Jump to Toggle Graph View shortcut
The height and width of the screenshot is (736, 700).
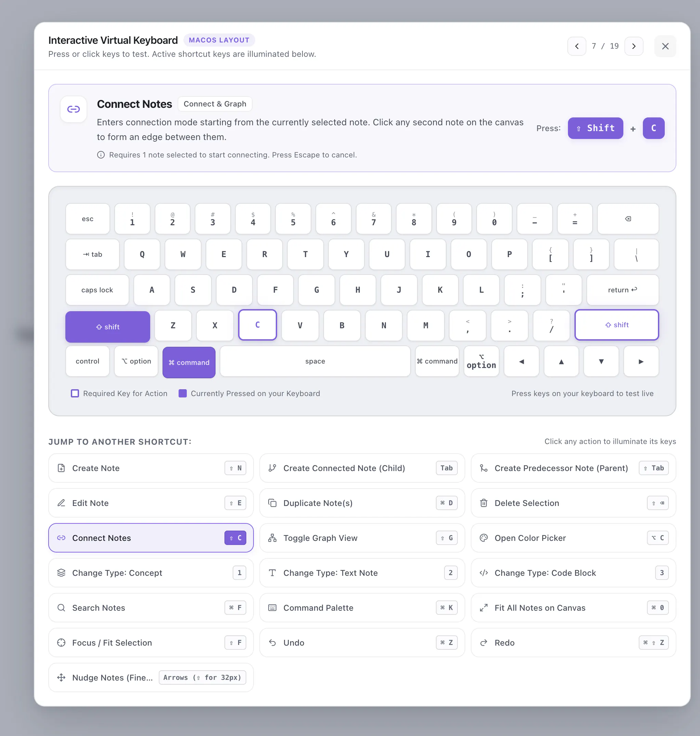tap(362, 538)
